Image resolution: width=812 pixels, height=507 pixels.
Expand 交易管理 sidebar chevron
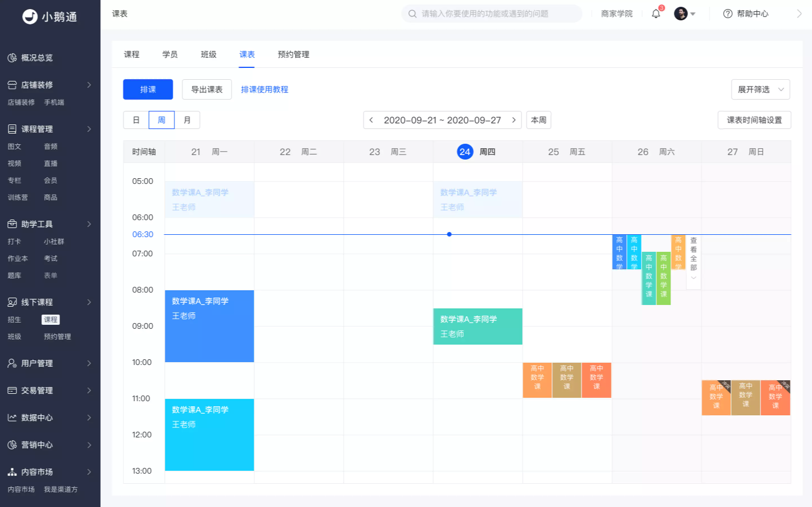pos(89,390)
